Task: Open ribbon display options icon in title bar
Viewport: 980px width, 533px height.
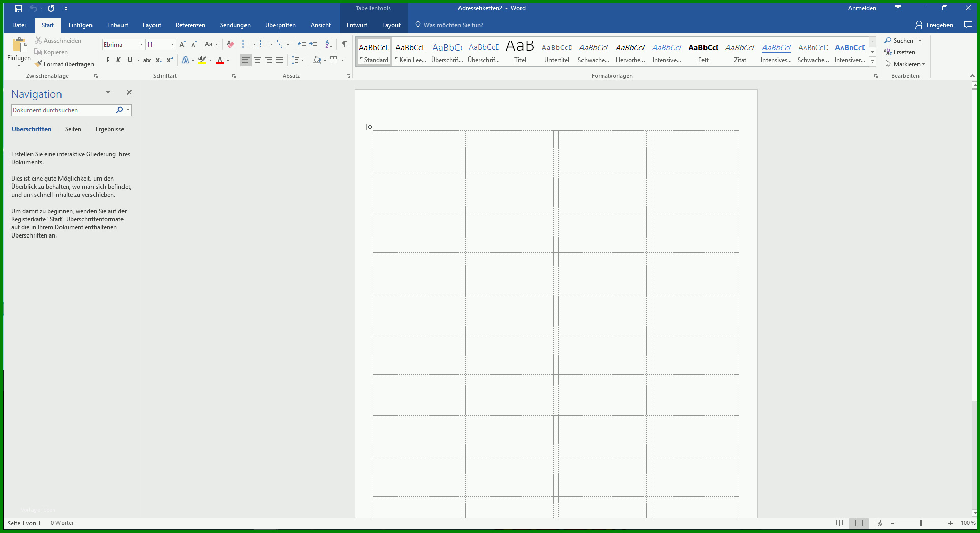Action: click(898, 8)
